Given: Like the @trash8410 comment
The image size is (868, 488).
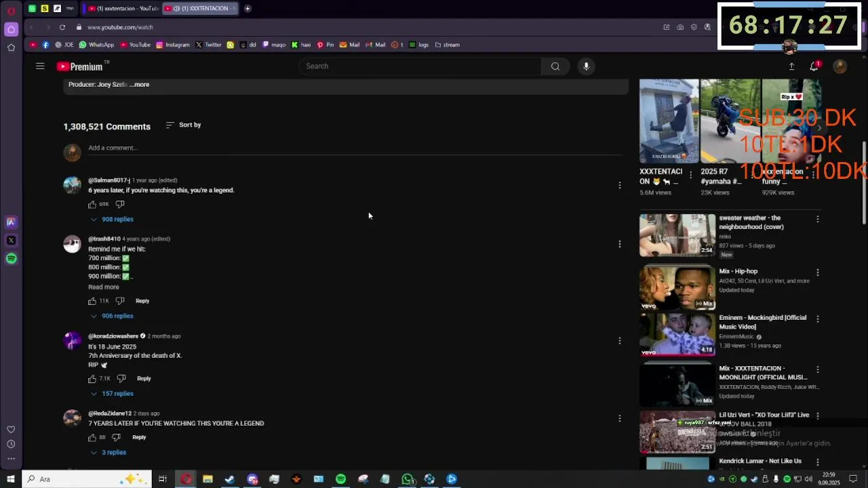Looking at the screenshot, I should click(x=92, y=301).
